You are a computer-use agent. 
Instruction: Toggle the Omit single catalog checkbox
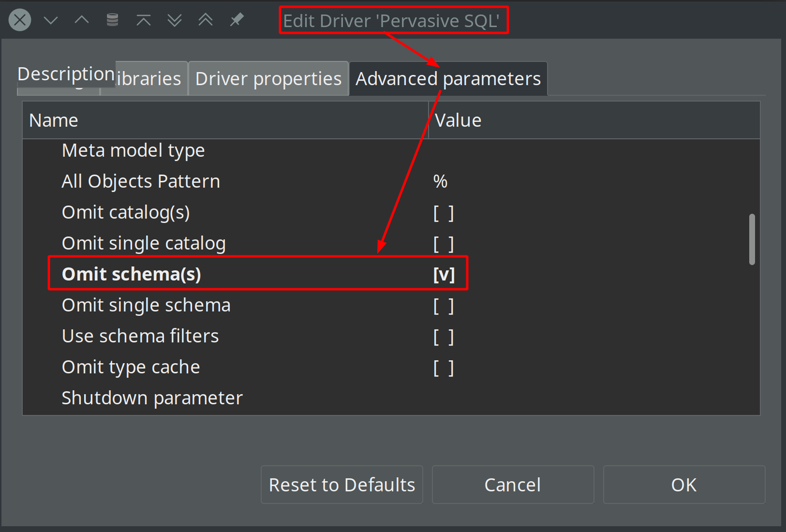[444, 243]
